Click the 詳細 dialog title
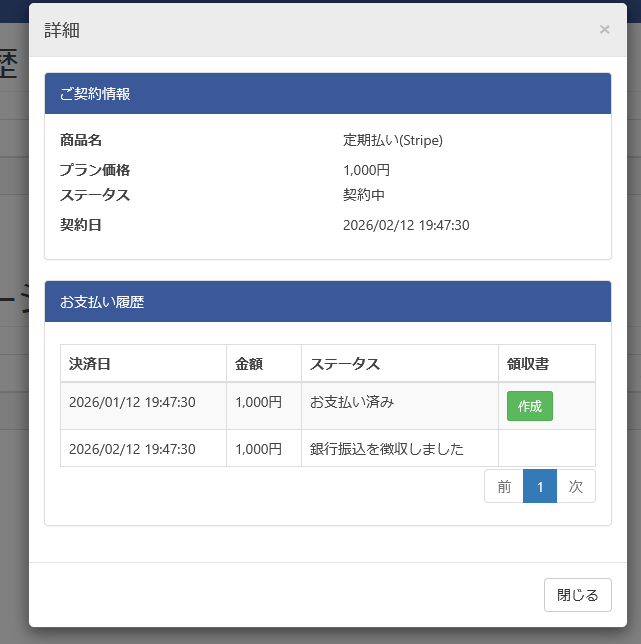Image resolution: width=641 pixels, height=644 pixels. click(x=62, y=30)
